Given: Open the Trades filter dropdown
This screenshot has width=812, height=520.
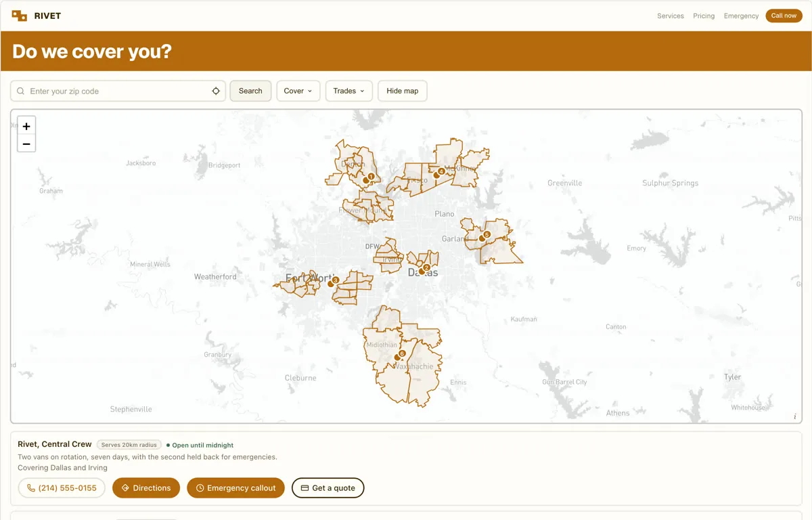Looking at the screenshot, I should (x=349, y=91).
